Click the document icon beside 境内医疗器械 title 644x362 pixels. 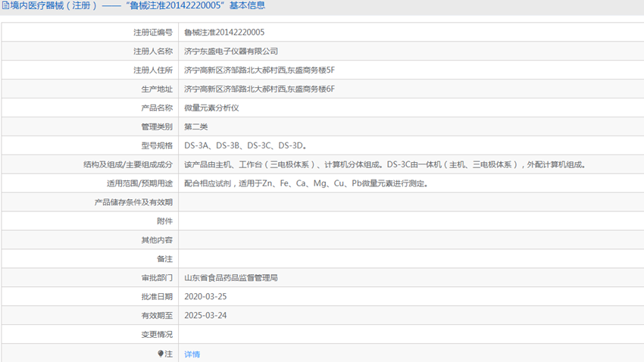[x=5, y=5]
